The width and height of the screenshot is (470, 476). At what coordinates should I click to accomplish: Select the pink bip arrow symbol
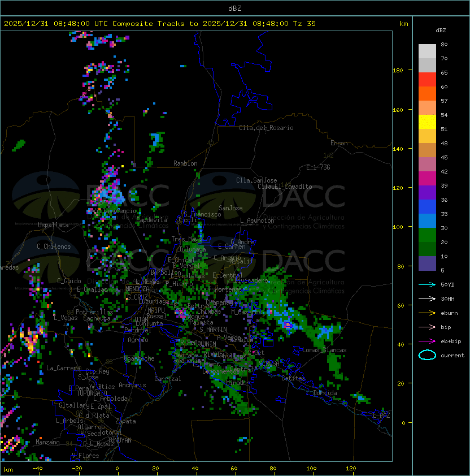(x=427, y=327)
